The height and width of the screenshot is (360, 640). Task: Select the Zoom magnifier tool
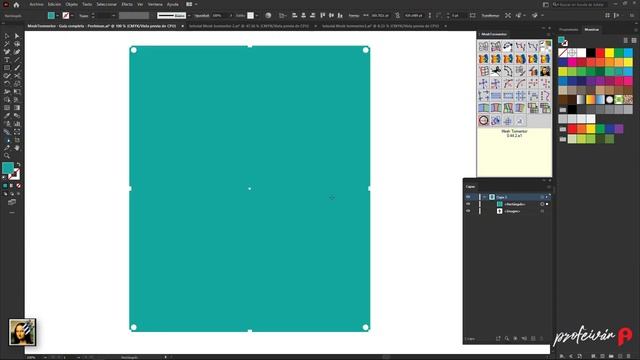click(7, 156)
